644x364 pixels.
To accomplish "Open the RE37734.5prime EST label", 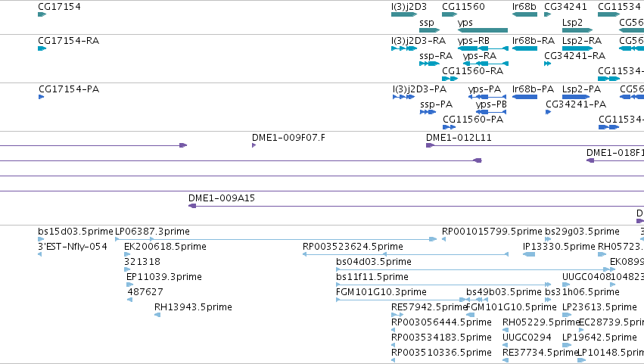I will pos(540,353).
